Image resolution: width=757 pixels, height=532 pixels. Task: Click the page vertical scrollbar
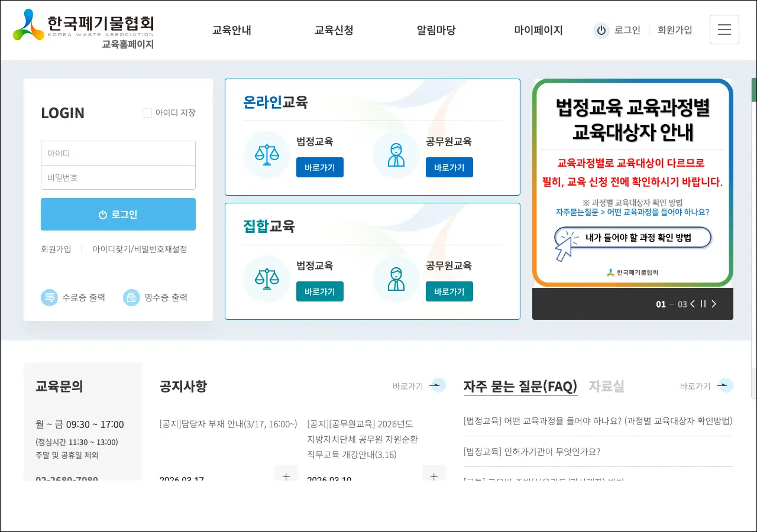click(753, 236)
